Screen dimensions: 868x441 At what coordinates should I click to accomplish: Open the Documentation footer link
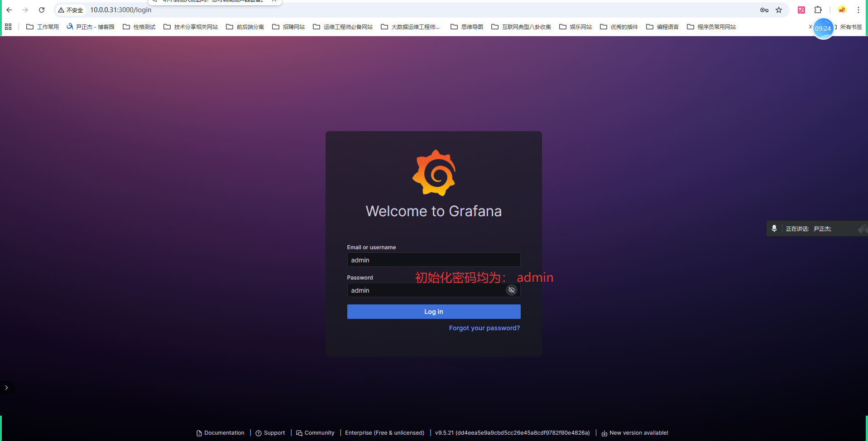pyautogui.click(x=221, y=433)
